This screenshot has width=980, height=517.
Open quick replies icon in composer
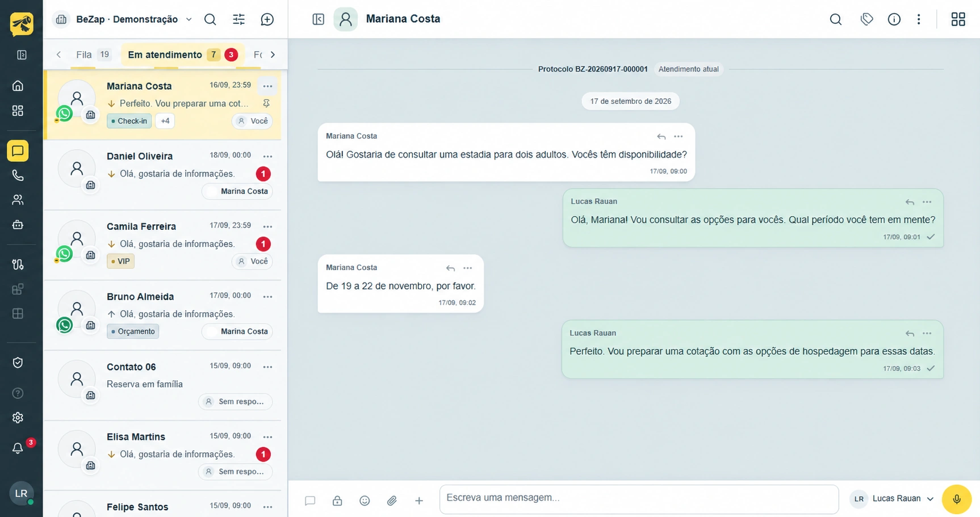(310, 501)
